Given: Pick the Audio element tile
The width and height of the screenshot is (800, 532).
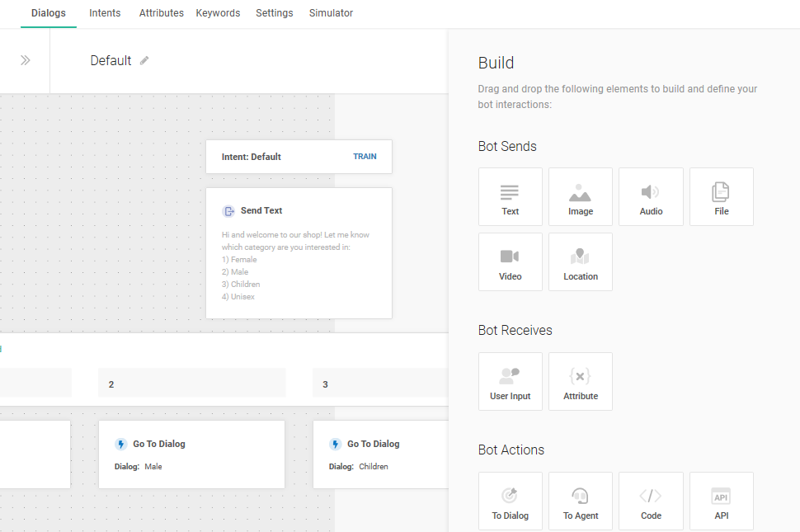Looking at the screenshot, I should tap(651, 197).
